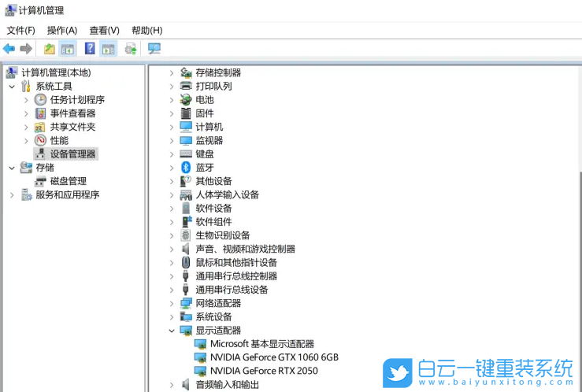Expand the 网络适配器 category arrow
This screenshot has height=392, width=582.
pyautogui.click(x=172, y=303)
